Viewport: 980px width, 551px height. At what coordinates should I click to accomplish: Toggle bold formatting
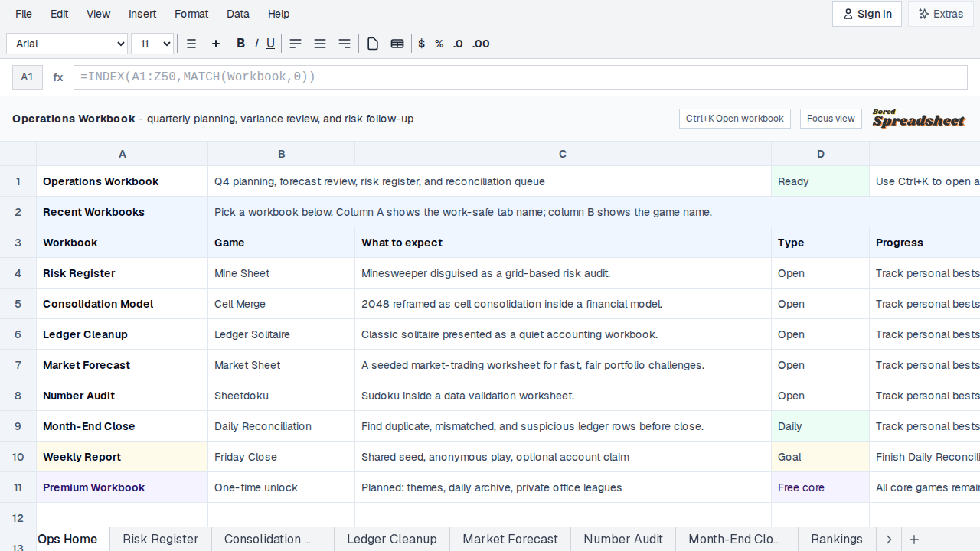point(240,44)
